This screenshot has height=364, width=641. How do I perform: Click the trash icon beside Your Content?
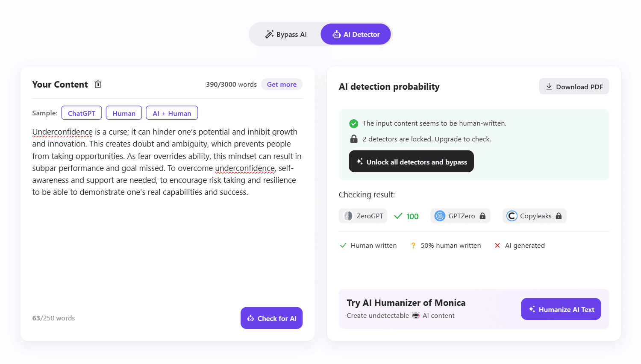coord(98,84)
